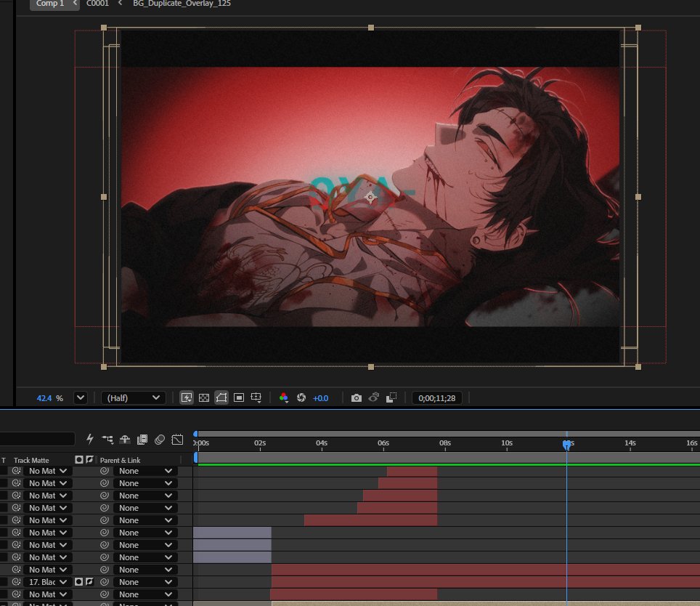Click track matte pick whip on 17. Blac row
The image size is (700, 606).
coord(16,582)
